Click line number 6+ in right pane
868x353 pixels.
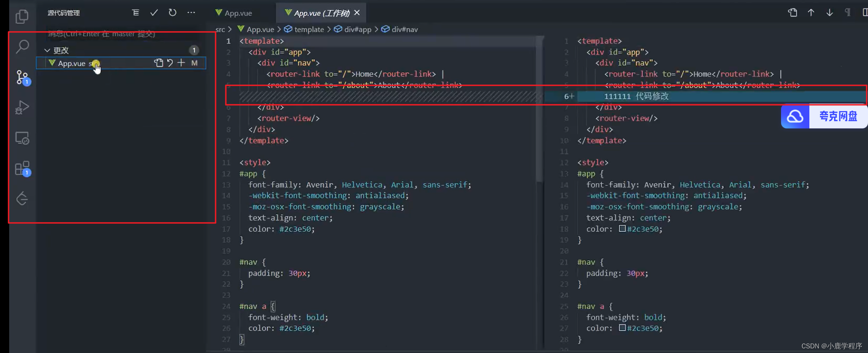coord(569,96)
